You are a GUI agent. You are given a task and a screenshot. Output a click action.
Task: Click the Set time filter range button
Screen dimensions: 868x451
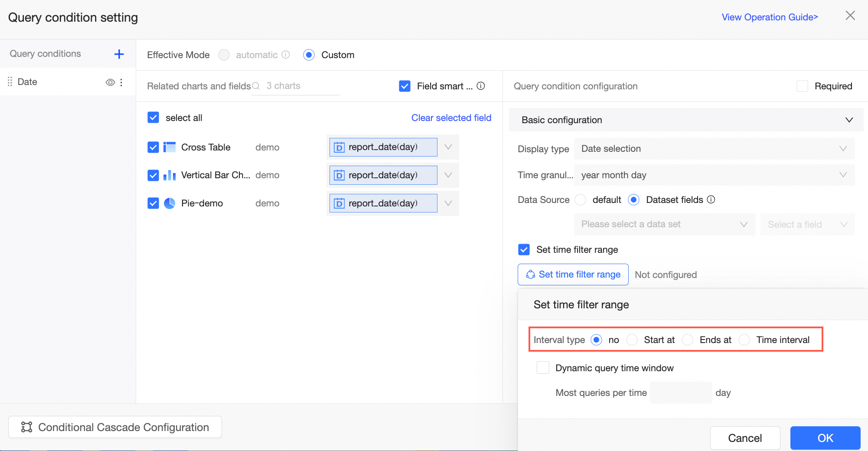(x=573, y=275)
